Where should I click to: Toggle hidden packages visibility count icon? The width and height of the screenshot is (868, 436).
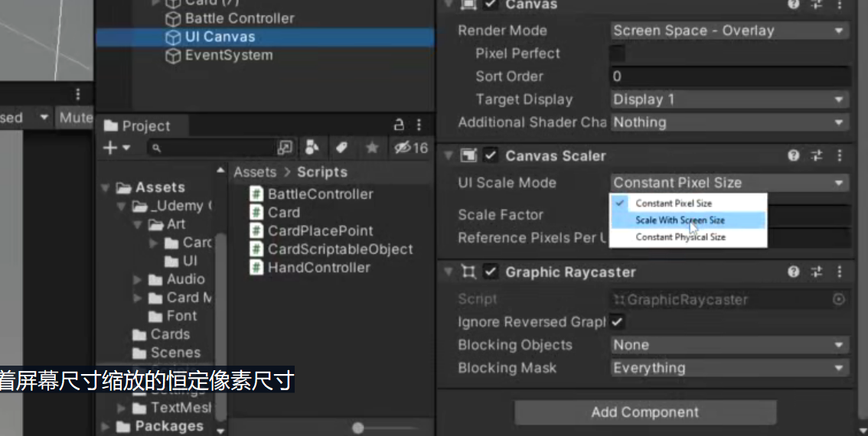[411, 148]
